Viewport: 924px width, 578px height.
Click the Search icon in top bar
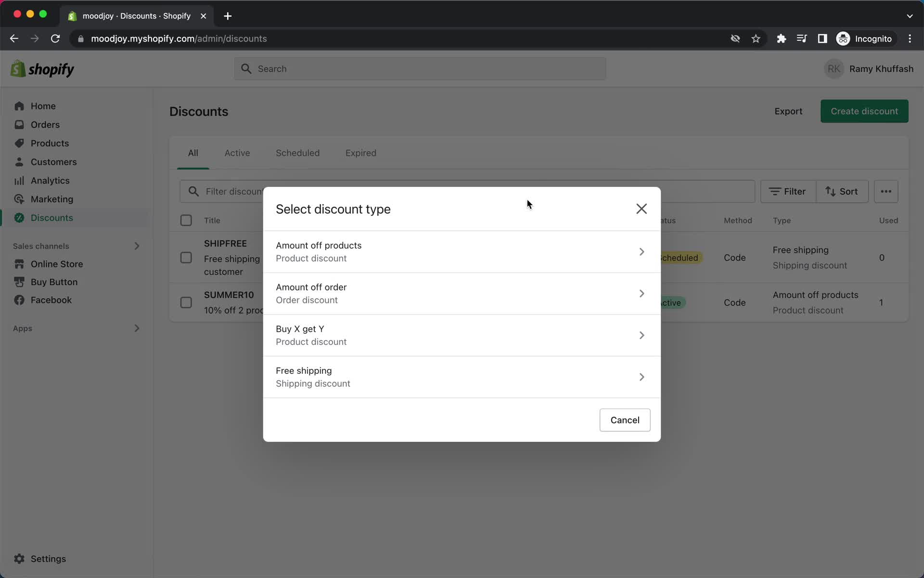click(x=246, y=68)
